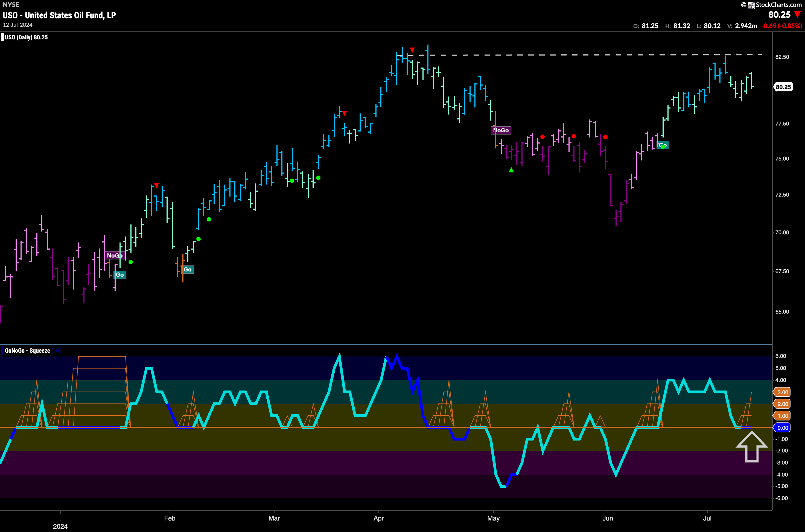Click the Jun label on the time axis
The image size is (805, 532).
tap(608, 518)
